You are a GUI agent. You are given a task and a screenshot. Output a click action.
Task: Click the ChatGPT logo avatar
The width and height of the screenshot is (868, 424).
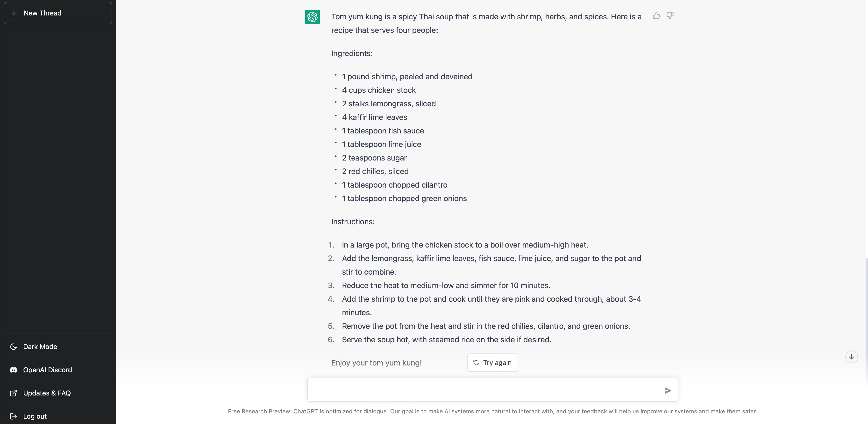(x=312, y=17)
